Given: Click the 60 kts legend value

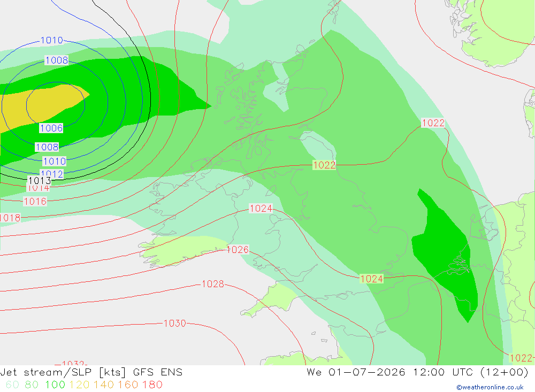Looking at the screenshot, I should pos(12,385).
